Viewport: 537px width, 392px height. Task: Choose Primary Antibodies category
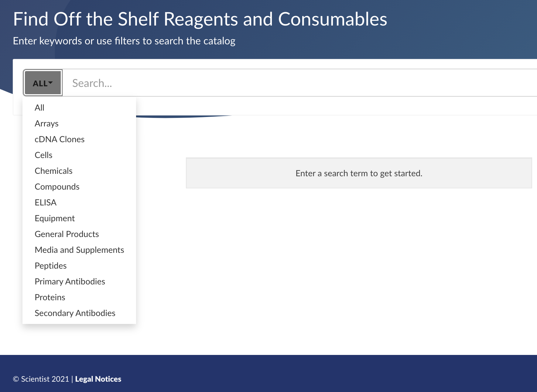(70, 281)
